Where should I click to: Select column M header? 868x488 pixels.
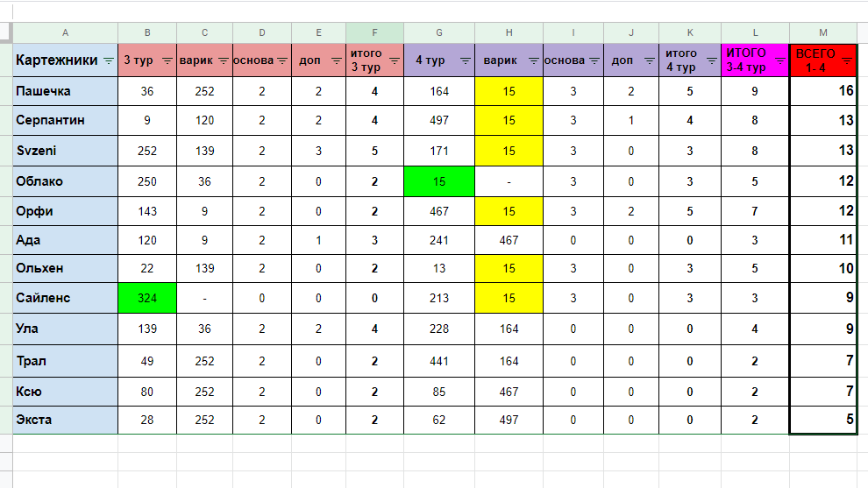click(823, 32)
